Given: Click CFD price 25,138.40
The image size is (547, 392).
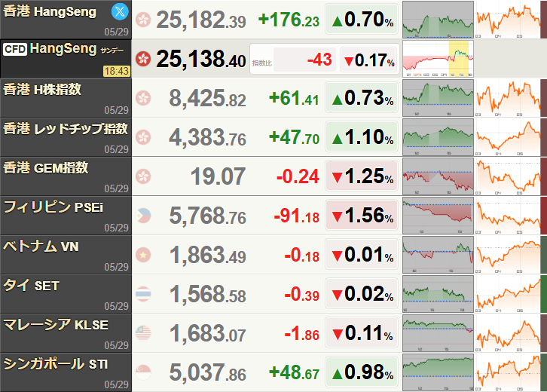Looking at the screenshot, I should (x=201, y=59).
